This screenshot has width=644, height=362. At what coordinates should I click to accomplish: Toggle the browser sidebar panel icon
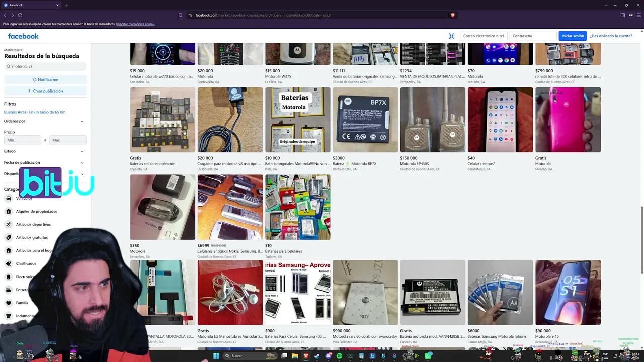[x=622, y=15]
